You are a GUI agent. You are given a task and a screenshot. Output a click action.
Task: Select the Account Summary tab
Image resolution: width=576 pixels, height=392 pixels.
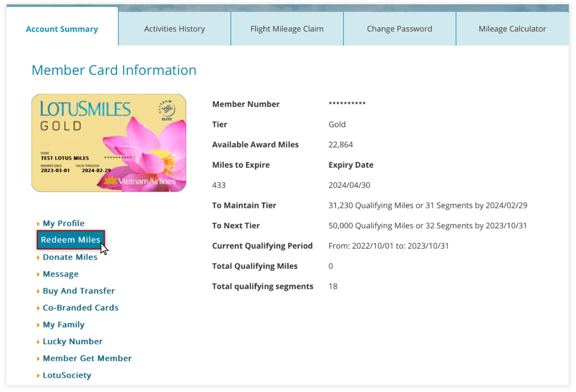[x=62, y=28]
